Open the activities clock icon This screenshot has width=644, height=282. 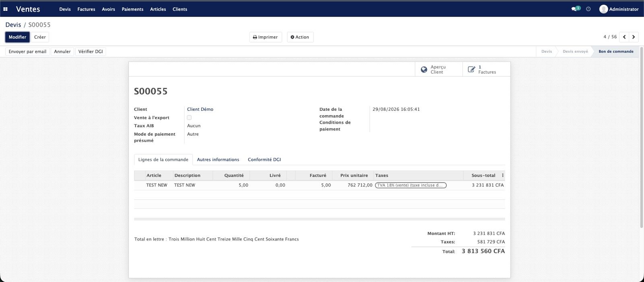coord(588,9)
